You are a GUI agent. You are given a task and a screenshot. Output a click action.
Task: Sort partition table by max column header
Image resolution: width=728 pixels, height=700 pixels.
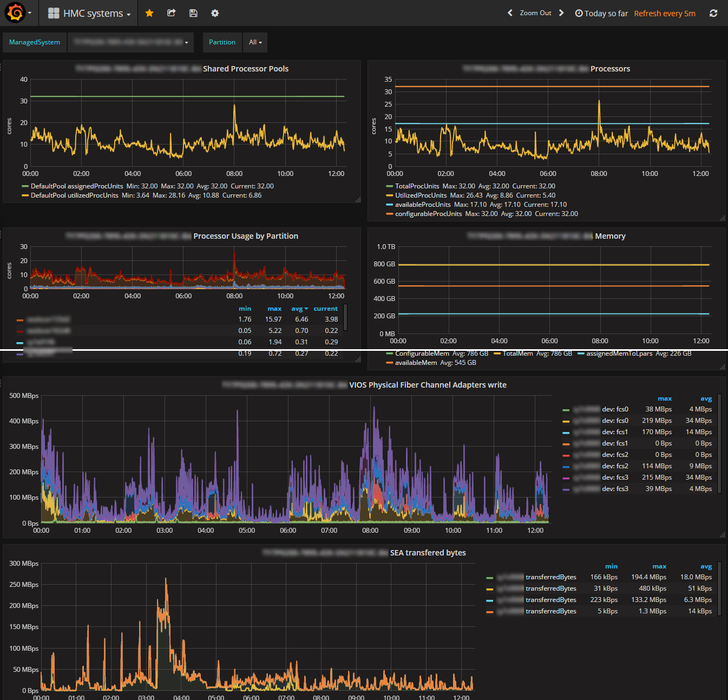[x=274, y=309]
